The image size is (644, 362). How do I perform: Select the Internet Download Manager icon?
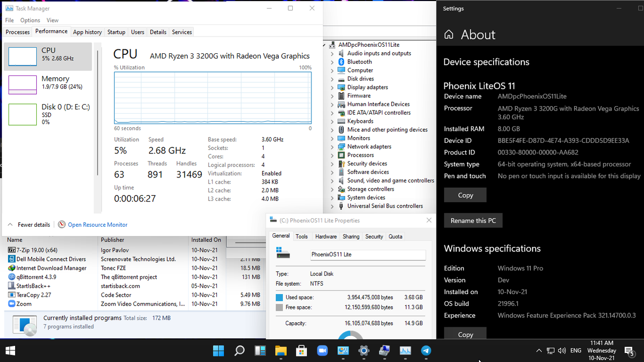click(12, 268)
